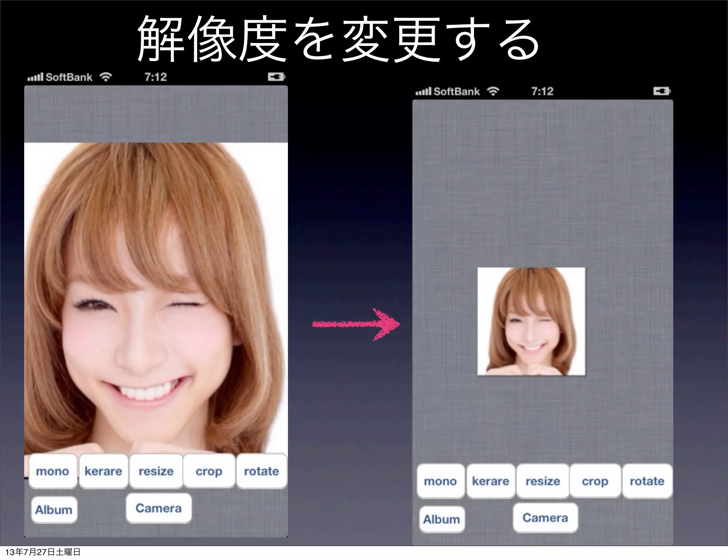This screenshot has height=560, width=728.
Task: Tap resize button on left phone
Action: 156,471
